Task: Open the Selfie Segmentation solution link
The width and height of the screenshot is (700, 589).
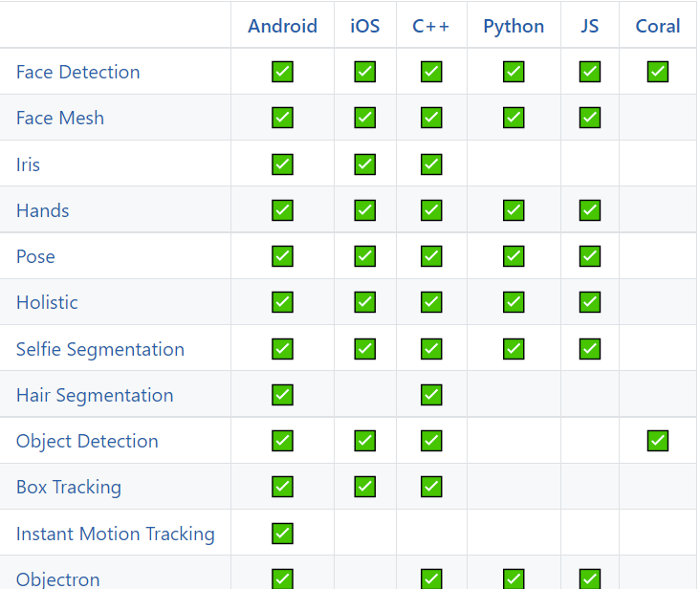Action: (99, 349)
